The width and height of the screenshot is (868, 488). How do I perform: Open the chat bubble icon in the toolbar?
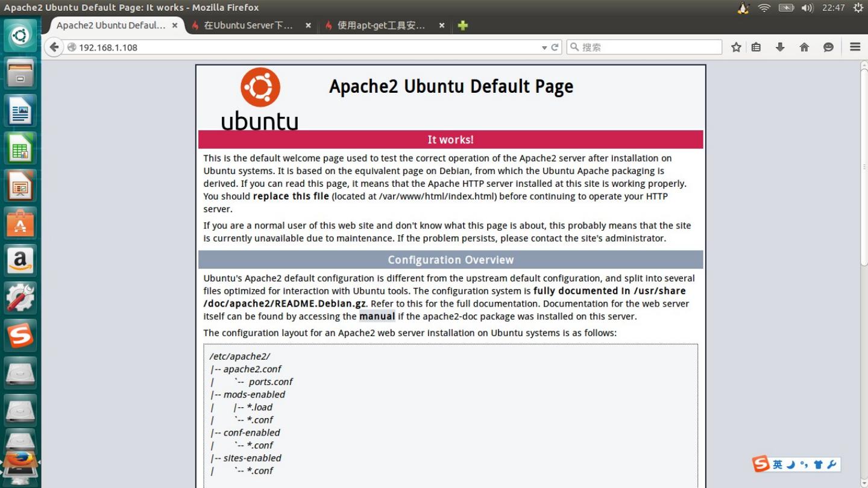coord(828,47)
